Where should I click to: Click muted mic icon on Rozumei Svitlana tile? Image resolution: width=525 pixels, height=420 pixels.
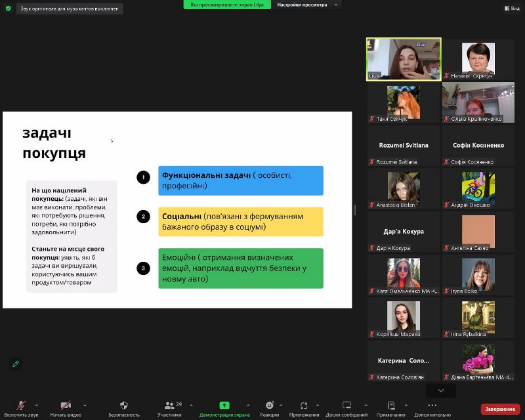[x=371, y=162]
